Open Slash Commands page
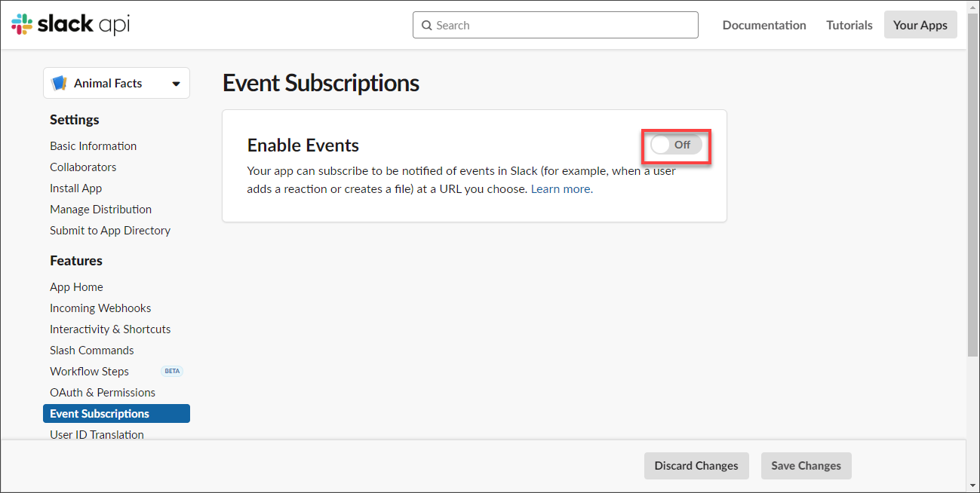The image size is (980, 493). pos(92,351)
